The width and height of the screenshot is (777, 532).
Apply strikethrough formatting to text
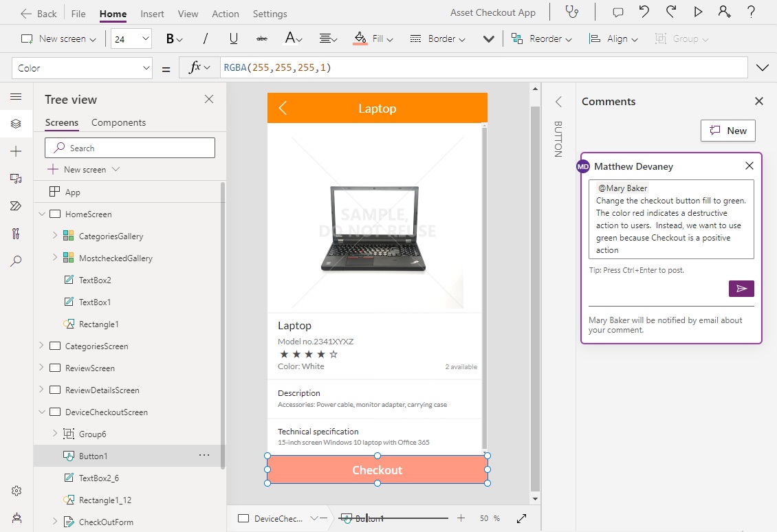point(261,38)
